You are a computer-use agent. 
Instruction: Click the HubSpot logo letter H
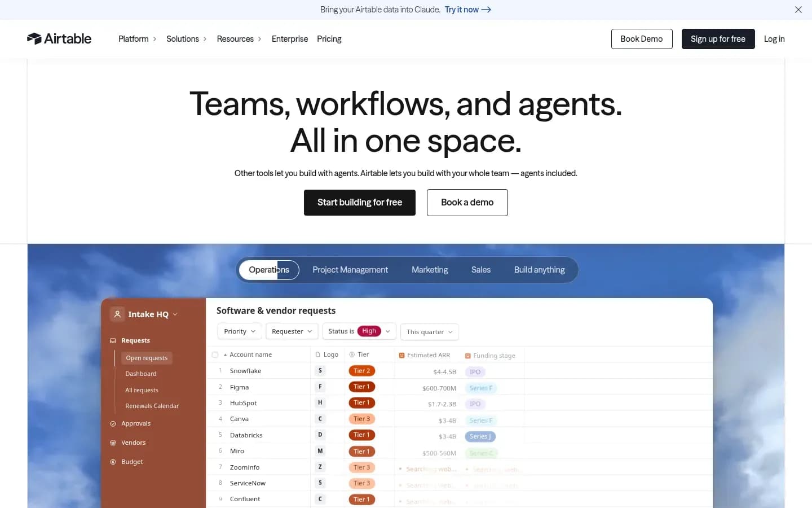320,403
